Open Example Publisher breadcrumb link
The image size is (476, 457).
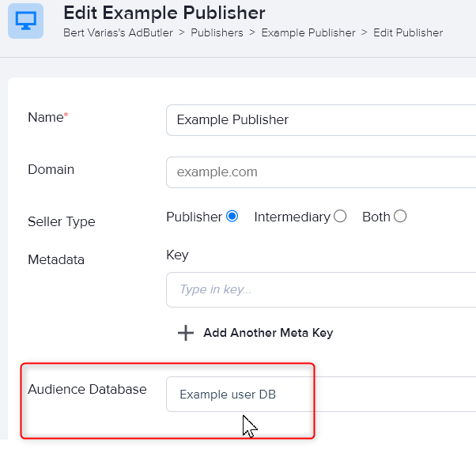[x=308, y=32]
